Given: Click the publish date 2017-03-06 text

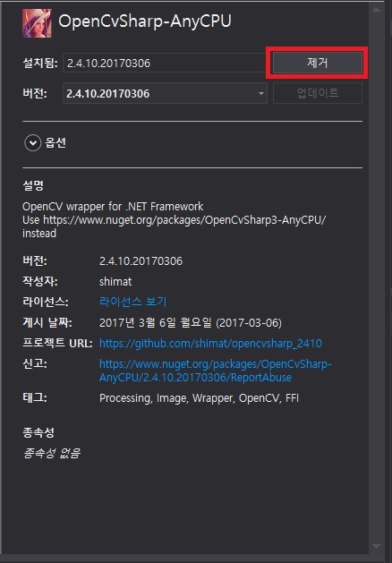Looking at the screenshot, I should point(249,323).
